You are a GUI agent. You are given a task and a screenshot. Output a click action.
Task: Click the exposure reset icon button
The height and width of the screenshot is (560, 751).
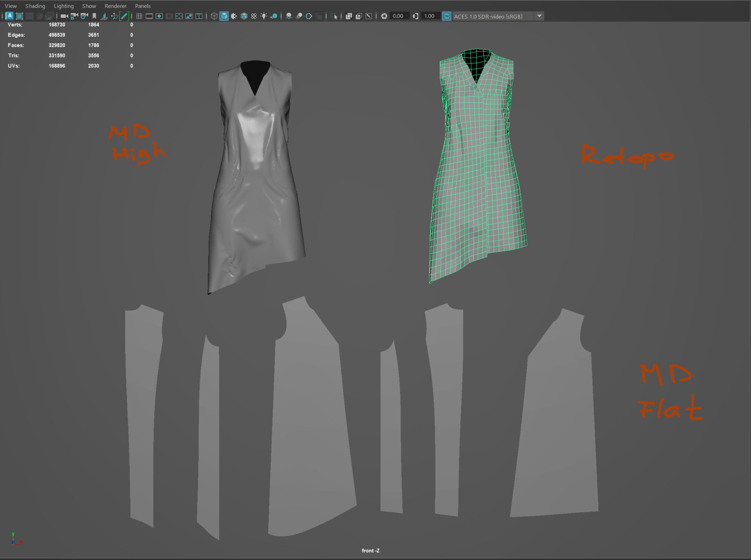click(384, 16)
